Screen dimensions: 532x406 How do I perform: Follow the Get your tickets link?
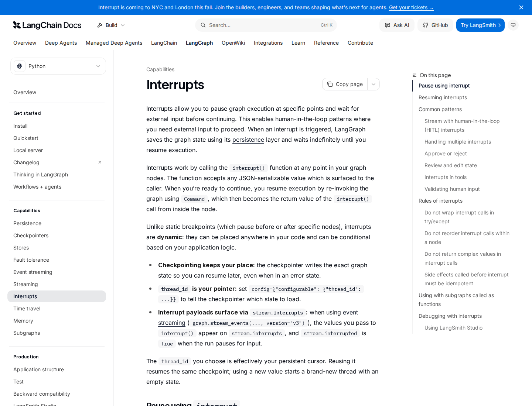(x=411, y=7)
